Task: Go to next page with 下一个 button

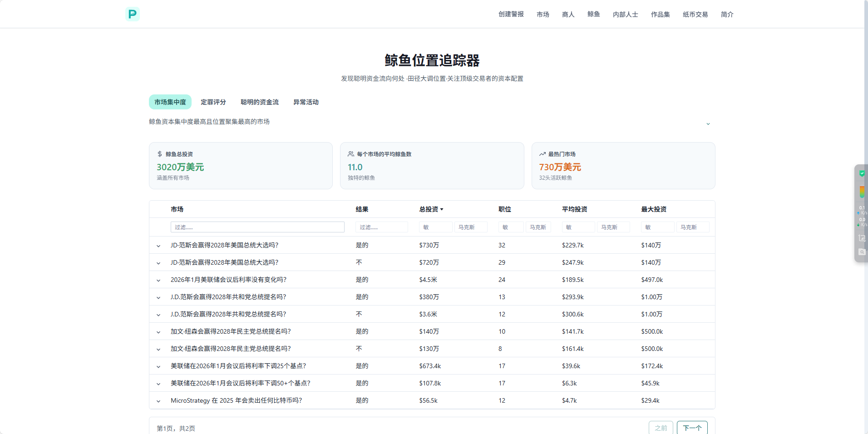Action: [692, 428]
